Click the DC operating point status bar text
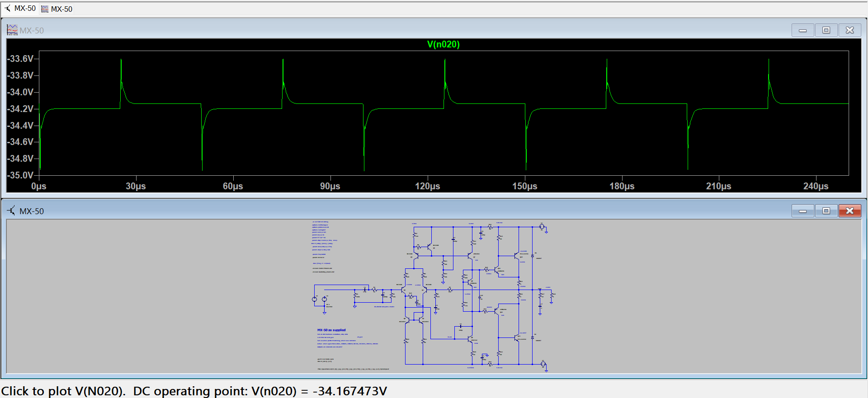The width and height of the screenshot is (868, 398). click(x=260, y=391)
